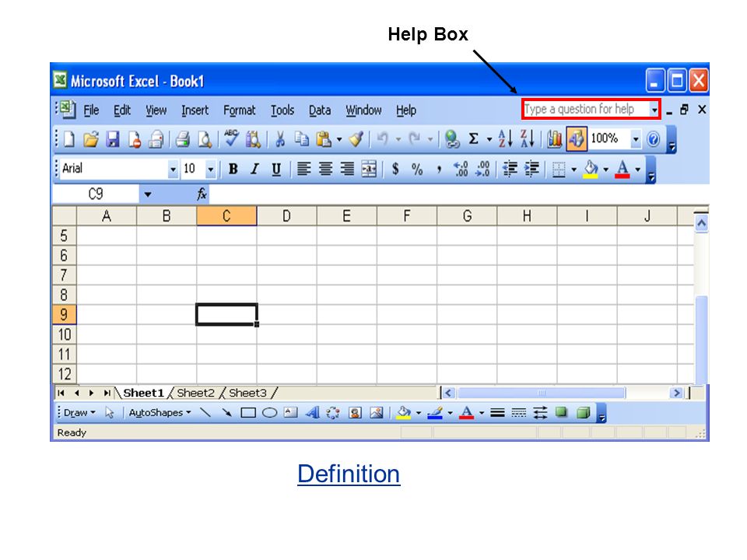The image size is (747, 560).
Task: Print the sheet with printer icon
Action: [x=182, y=139]
